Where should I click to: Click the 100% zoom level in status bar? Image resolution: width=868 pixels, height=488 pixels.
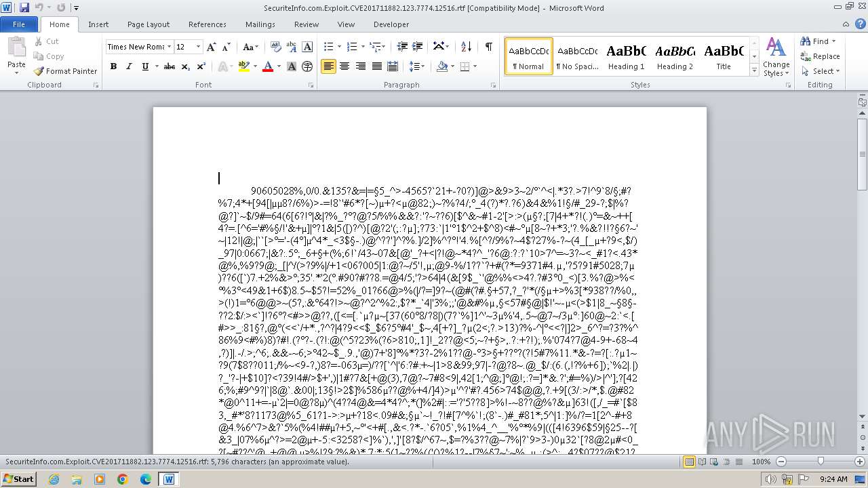click(x=761, y=462)
